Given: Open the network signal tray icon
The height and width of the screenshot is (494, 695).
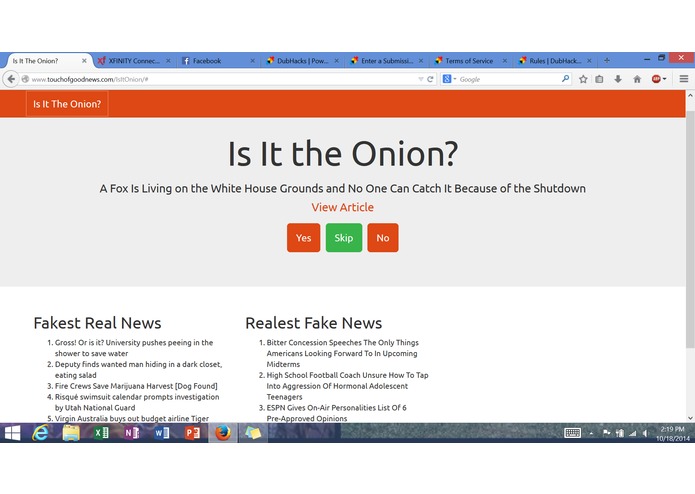Looking at the screenshot, I should (x=633, y=433).
